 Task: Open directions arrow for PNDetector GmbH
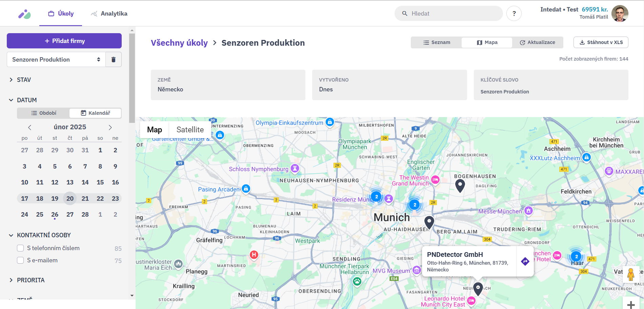tap(525, 261)
